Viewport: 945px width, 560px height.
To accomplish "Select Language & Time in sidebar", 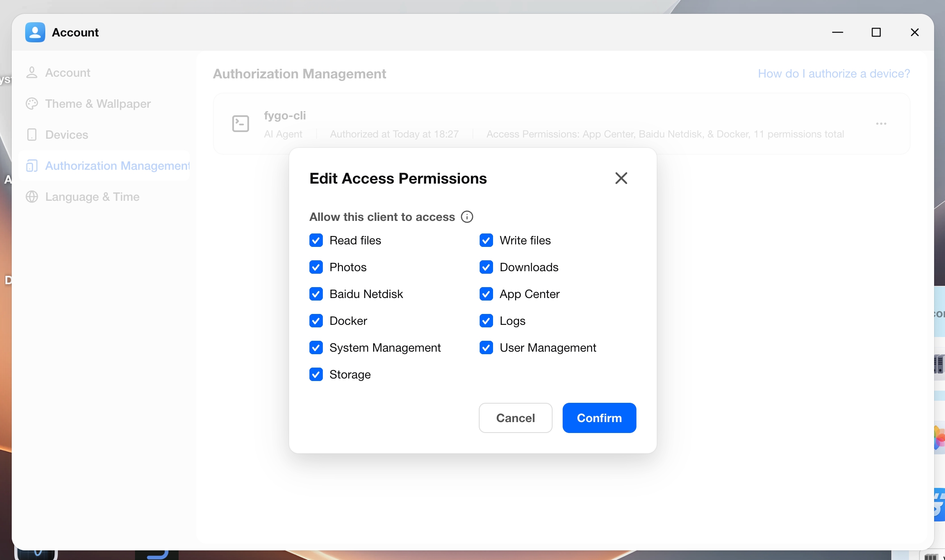I will (104, 197).
